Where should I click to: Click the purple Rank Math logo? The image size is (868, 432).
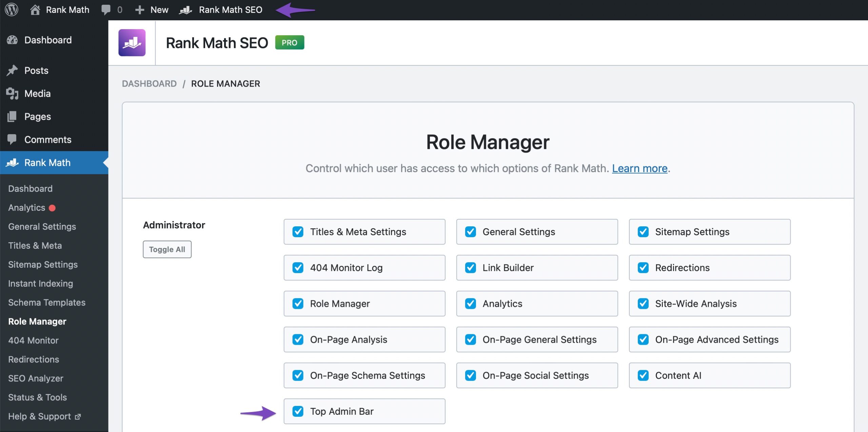click(132, 43)
